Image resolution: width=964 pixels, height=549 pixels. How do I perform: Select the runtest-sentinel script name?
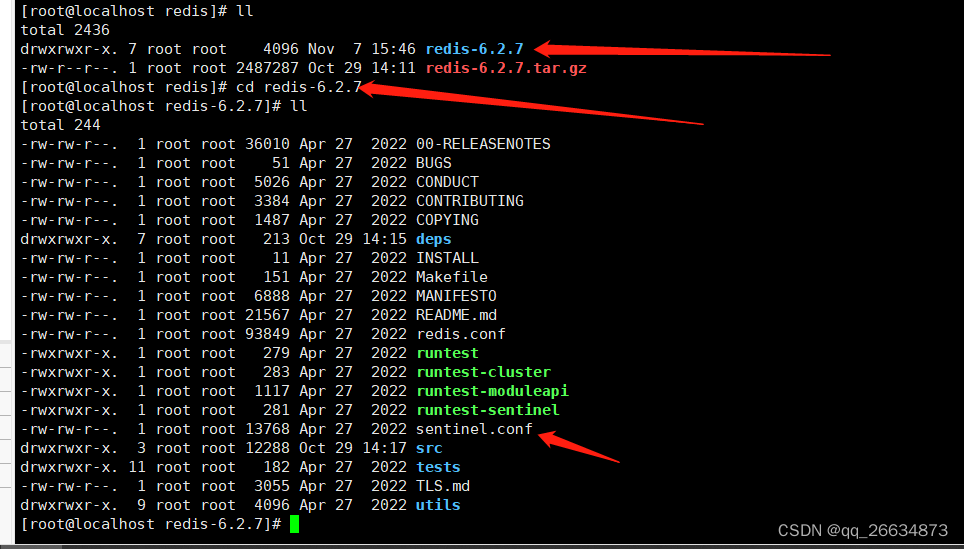pos(488,410)
